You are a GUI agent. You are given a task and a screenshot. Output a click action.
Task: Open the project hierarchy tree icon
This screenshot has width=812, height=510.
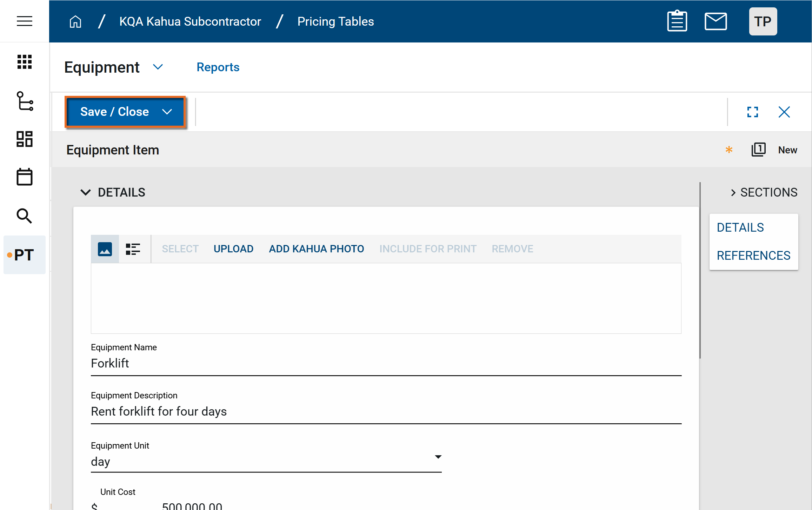[25, 101]
